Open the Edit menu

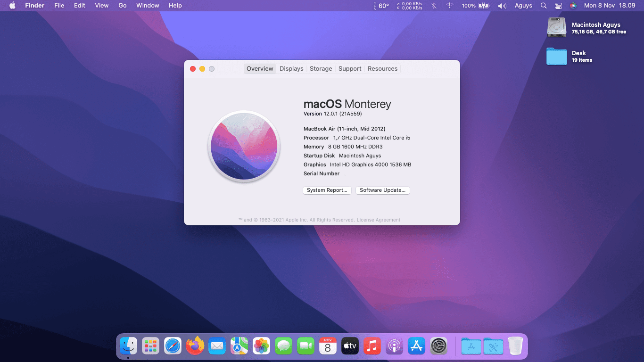point(80,6)
